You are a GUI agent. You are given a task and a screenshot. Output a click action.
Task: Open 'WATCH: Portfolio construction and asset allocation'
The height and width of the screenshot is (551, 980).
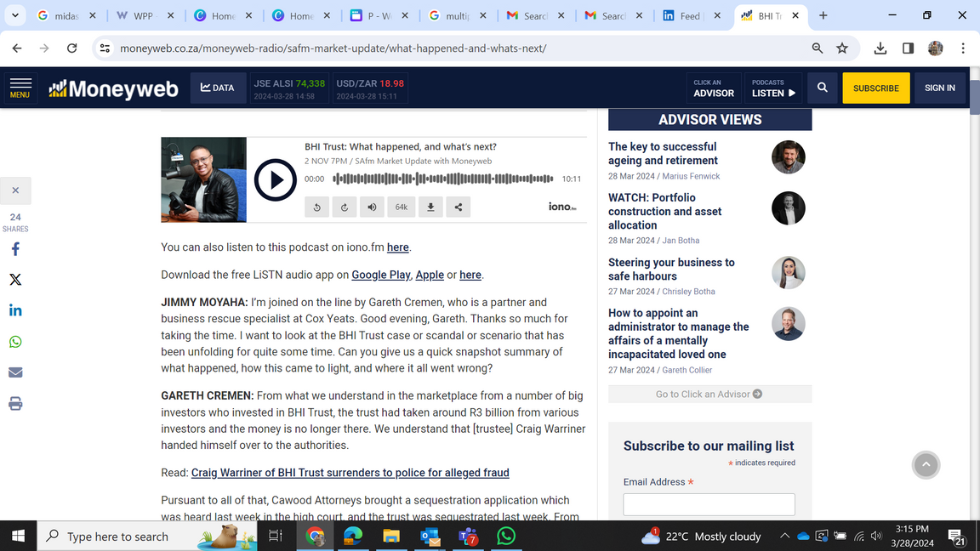664,211
